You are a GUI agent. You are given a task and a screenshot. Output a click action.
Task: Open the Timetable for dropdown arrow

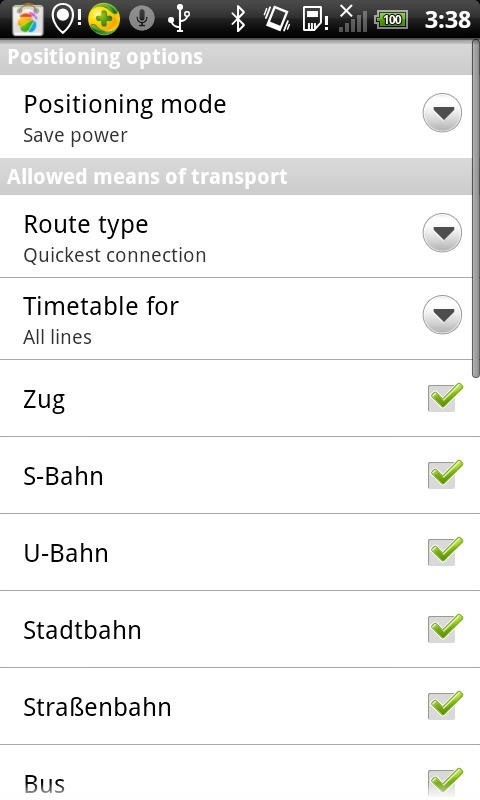(442, 315)
